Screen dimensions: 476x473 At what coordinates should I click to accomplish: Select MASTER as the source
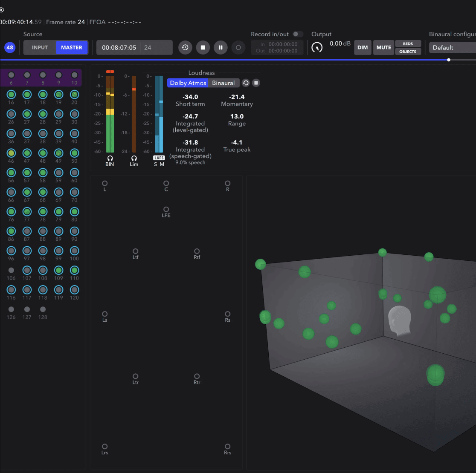point(72,48)
